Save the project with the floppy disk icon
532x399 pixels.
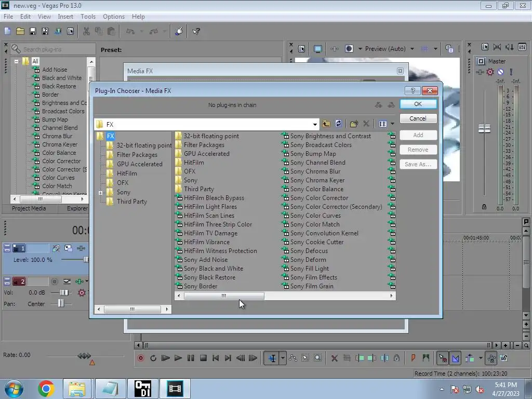(33, 32)
